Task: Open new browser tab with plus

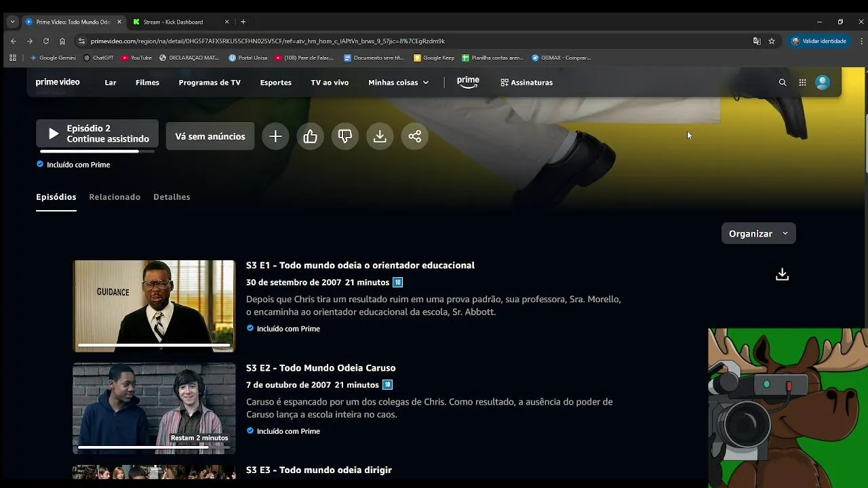Action: pyautogui.click(x=243, y=22)
